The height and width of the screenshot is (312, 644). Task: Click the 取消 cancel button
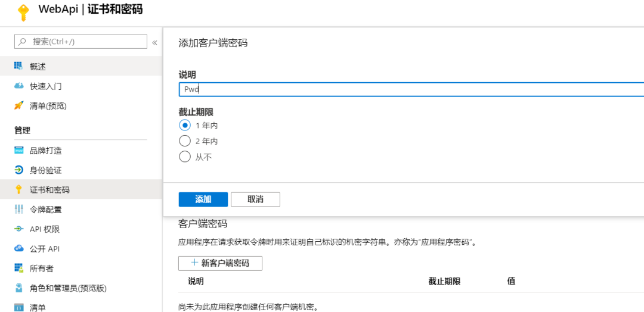(x=255, y=199)
